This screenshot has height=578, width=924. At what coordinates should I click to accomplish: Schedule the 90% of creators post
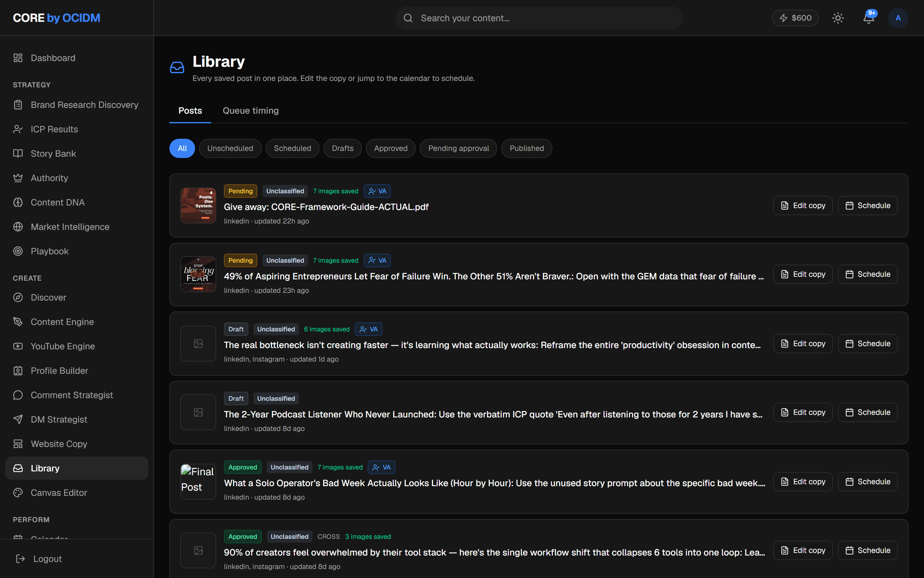click(x=868, y=550)
